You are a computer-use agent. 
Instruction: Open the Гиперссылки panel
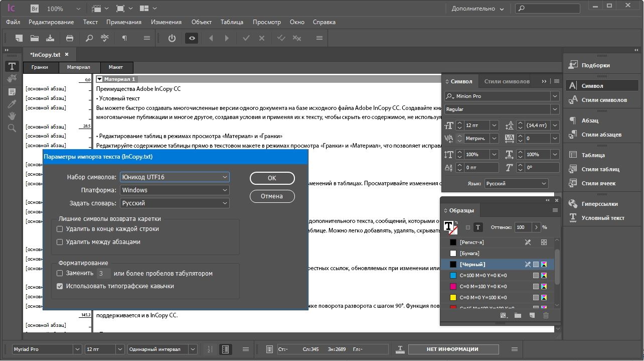point(599,204)
